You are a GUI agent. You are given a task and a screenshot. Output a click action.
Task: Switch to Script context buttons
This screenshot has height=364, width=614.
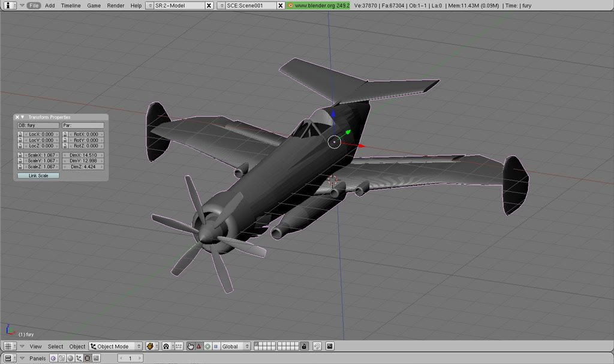tap(62, 358)
